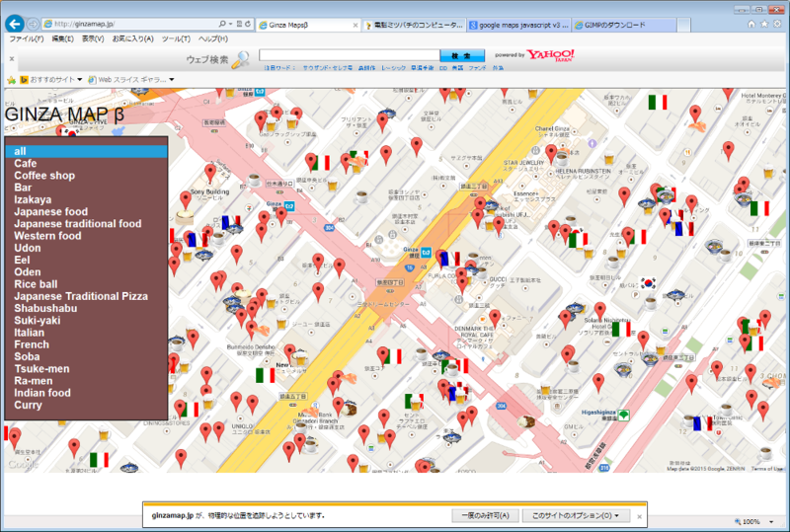The width and height of the screenshot is (790, 532).
Task: Select Izakaya in the category list
Action: (86, 199)
